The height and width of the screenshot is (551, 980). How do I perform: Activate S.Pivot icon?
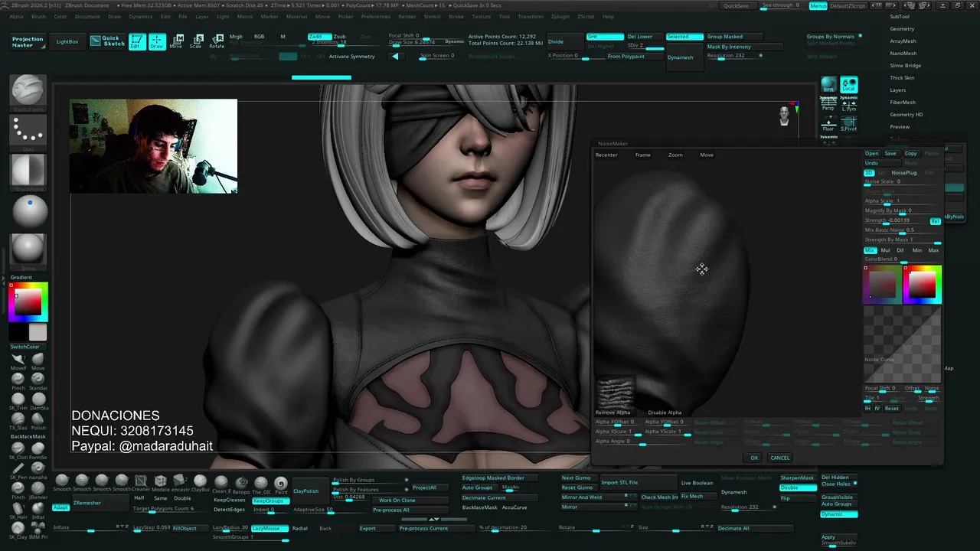(848, 124)
